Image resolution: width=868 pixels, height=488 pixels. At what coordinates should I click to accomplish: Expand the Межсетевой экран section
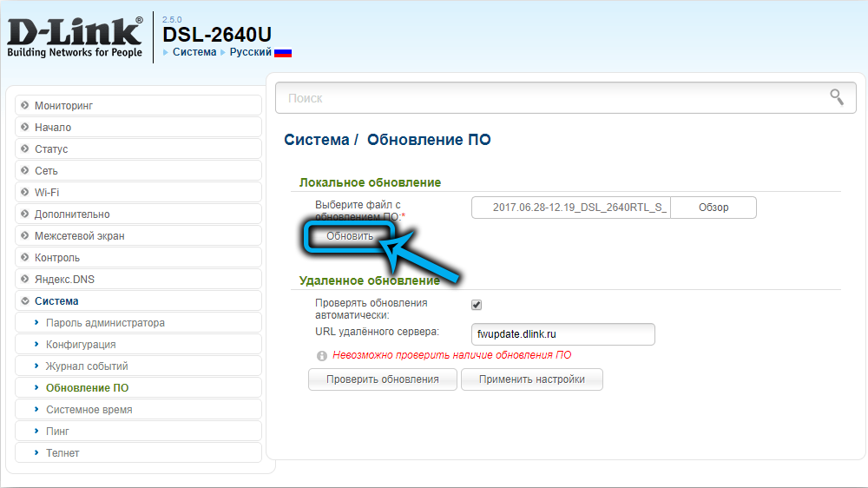(x=138, y=235)
